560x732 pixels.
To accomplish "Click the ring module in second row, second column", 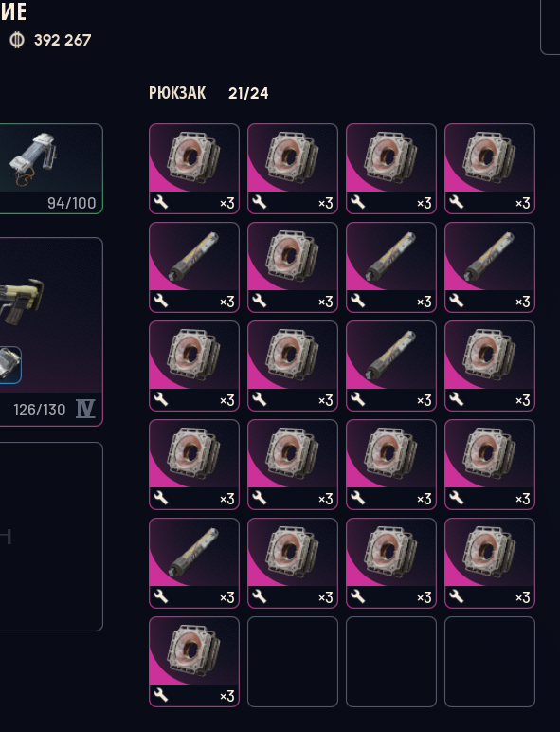I will click(293, 267).
